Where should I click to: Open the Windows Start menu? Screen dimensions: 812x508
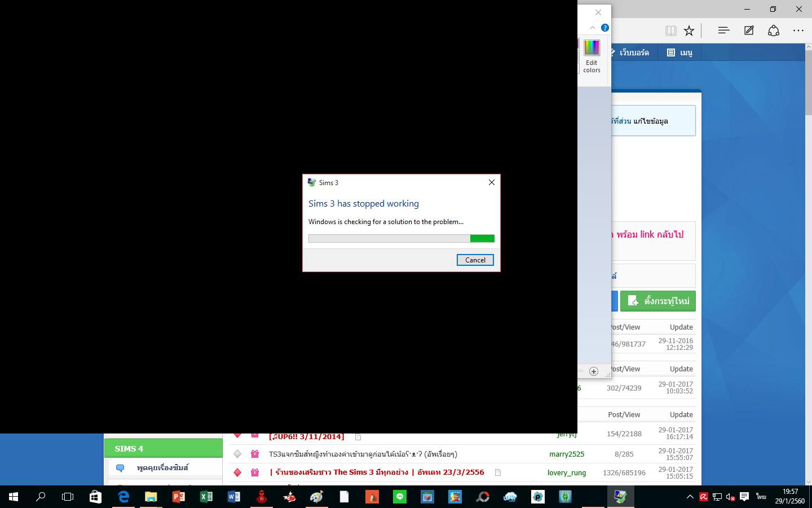point(14,497)
